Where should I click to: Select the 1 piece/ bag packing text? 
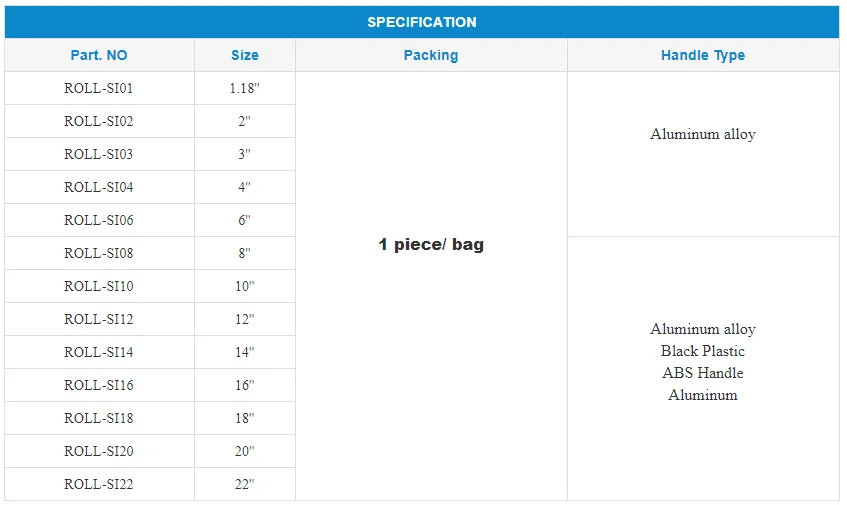tap(431, 245)
